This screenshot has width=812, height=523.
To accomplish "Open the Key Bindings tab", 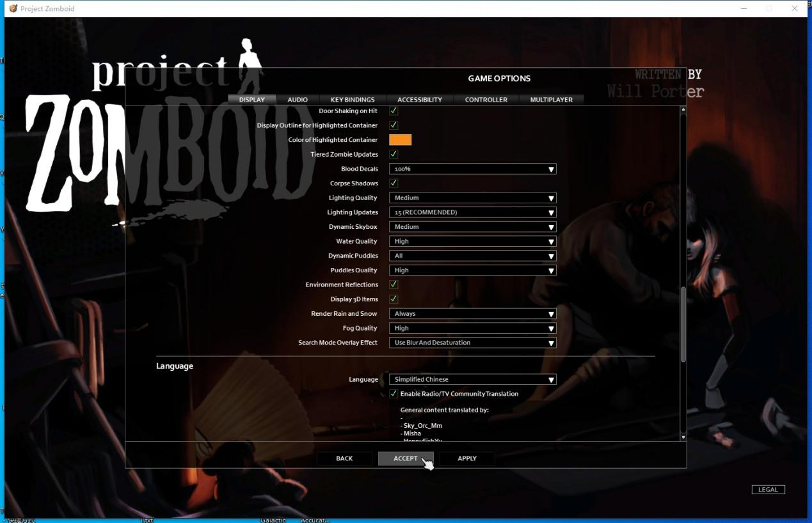I will point(353,100).
